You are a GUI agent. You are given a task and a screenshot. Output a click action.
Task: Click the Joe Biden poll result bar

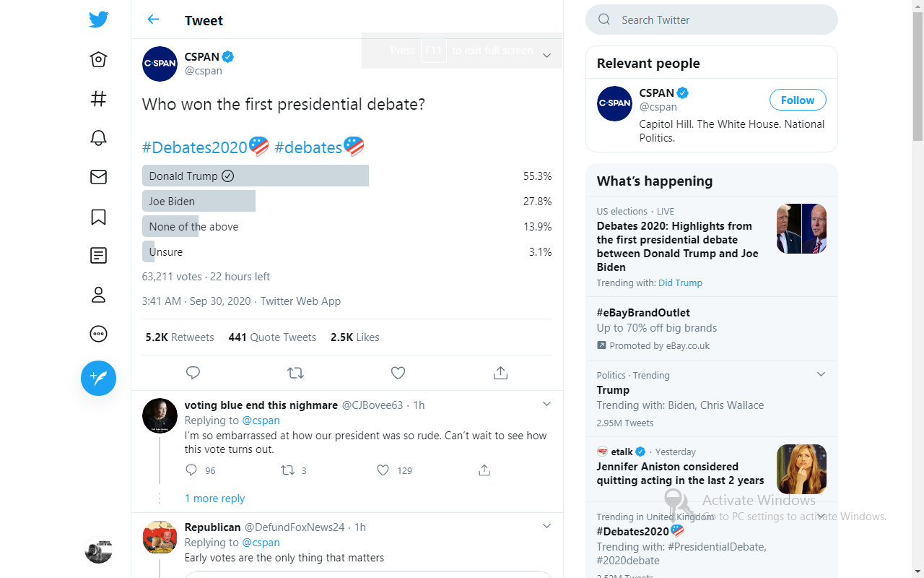pos(199,201)
